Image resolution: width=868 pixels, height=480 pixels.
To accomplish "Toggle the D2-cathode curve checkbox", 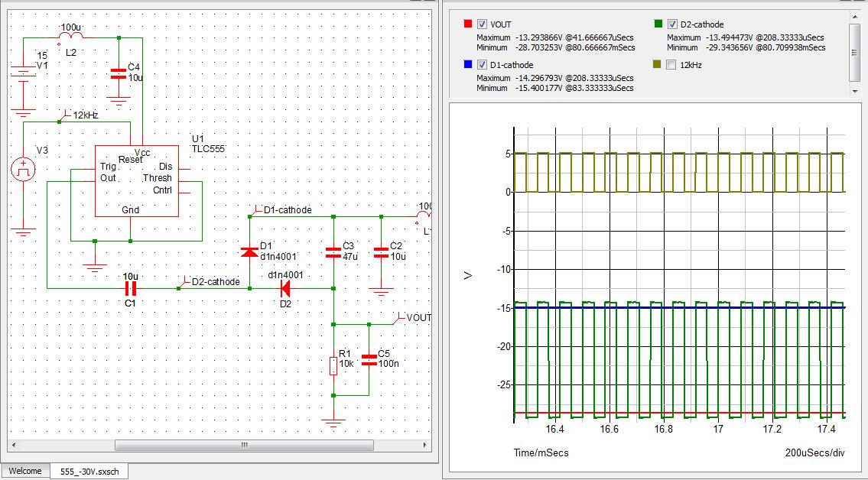I will coord(672,24).
